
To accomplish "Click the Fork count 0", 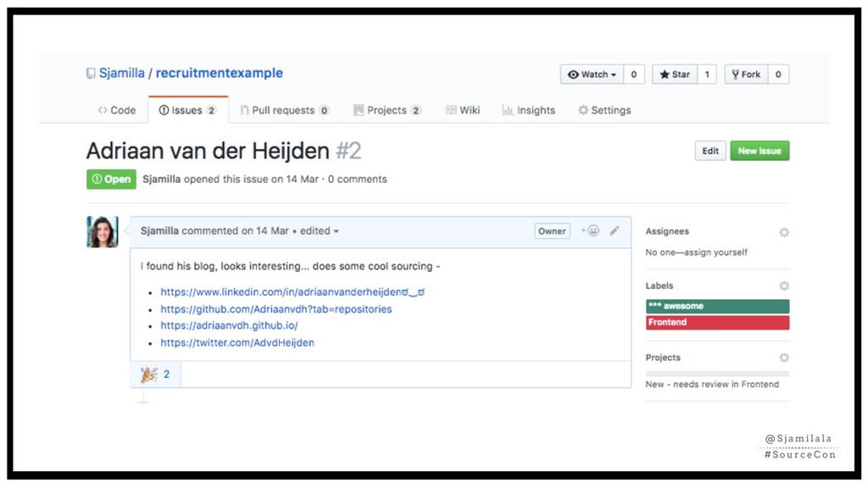I will (778, 75).
